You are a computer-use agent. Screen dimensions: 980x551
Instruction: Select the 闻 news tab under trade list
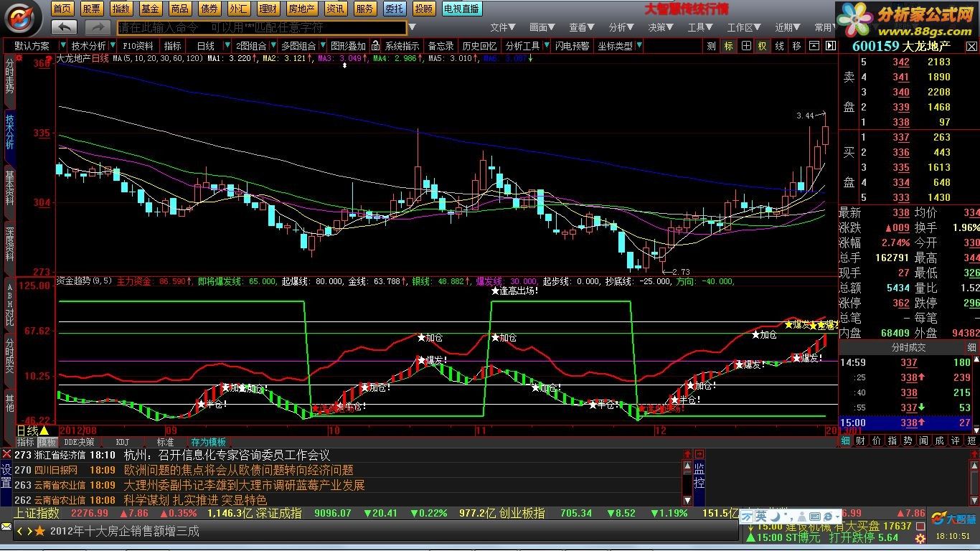[x=924, y=441]
